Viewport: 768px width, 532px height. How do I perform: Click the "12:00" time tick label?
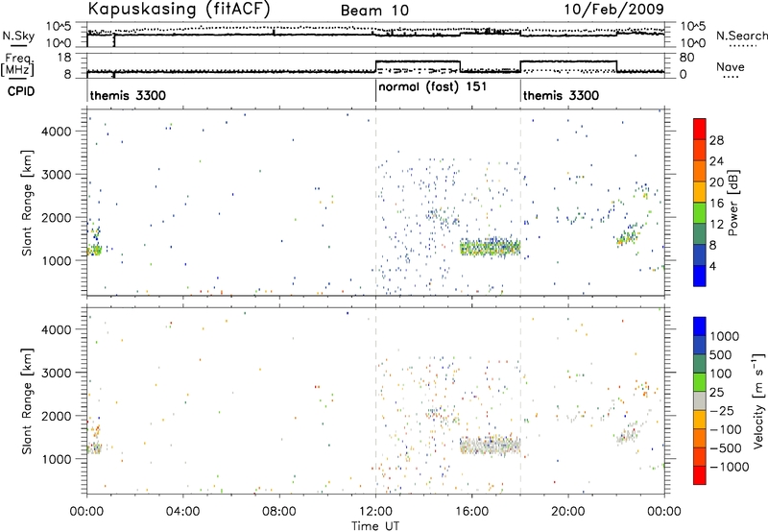pos(375,512)
